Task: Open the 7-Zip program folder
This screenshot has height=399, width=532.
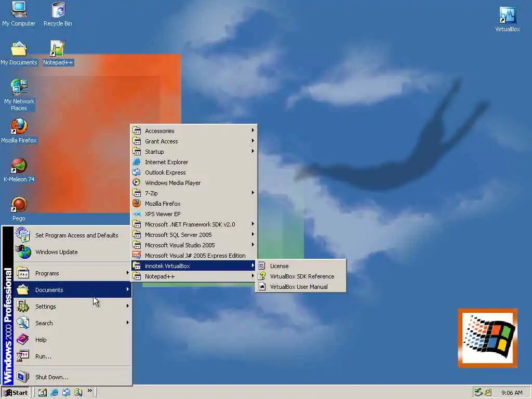Action: tap(194, 193)
